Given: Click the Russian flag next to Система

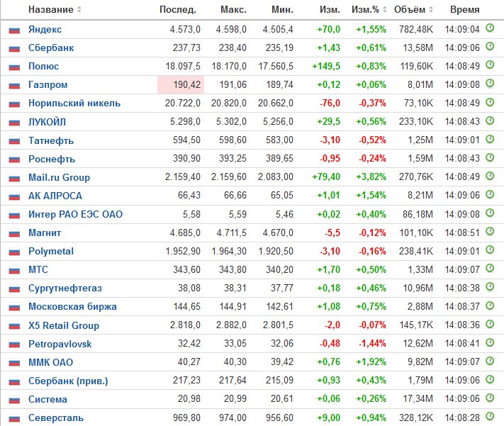Looking at the screenshot, I should (14, 400).
